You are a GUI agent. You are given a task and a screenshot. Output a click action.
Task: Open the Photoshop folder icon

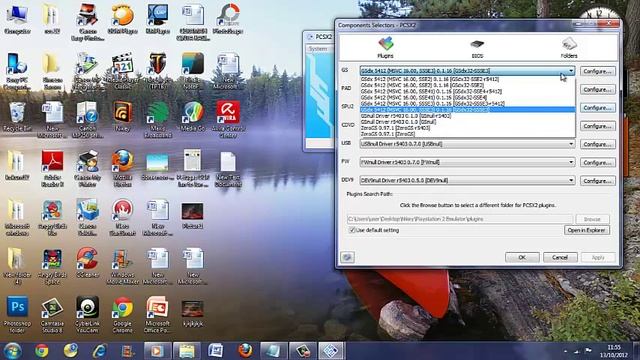tap(17, 314)
